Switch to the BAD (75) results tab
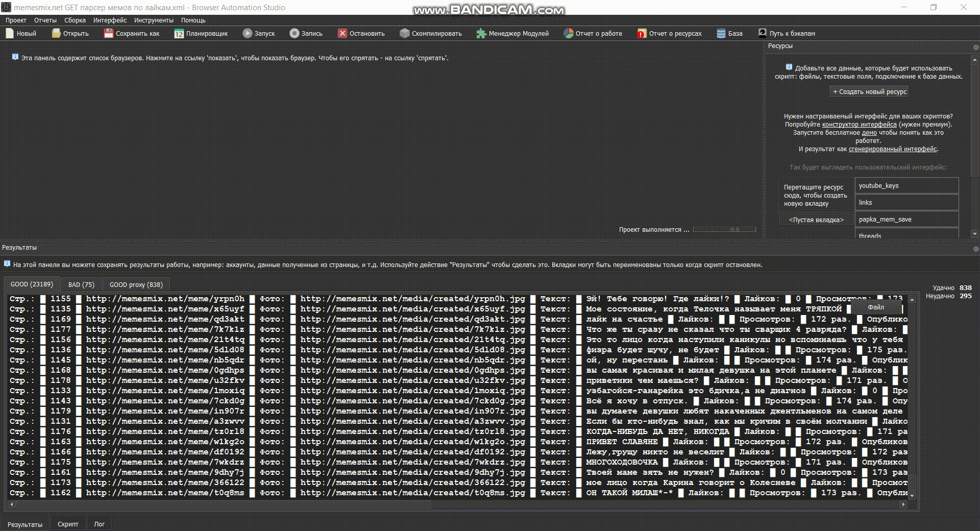The width and height of the screenshot is (980, 531). [81, 284]
